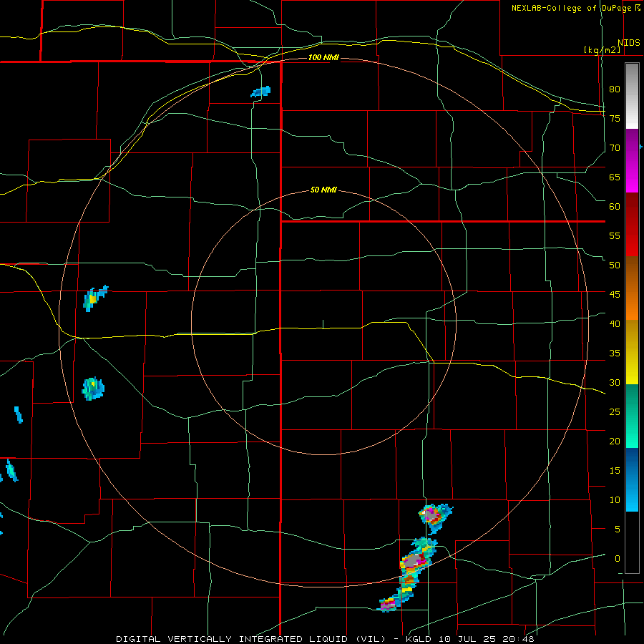The width and height of the screenshot is (644, 644).
Task: Select the 50 NMI range ring label
Action: tap(323, 190)
